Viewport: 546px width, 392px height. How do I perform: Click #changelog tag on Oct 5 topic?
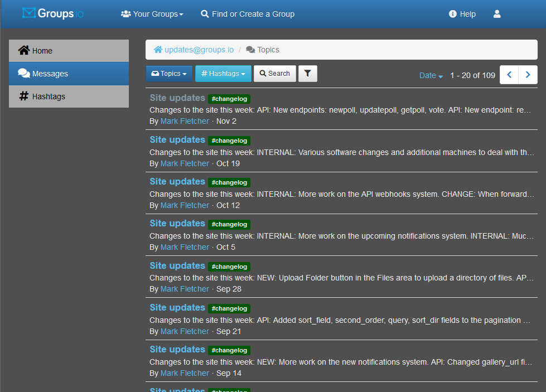pos(229,224)
